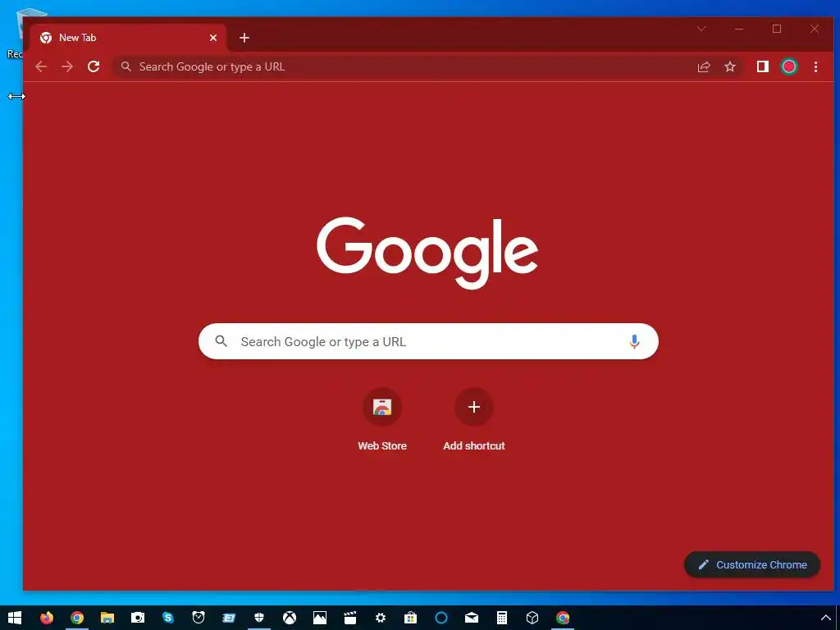The height and width of the screenshot is (630, 840).
Task: Share this page using the share icon
Action: pos(703,66)
